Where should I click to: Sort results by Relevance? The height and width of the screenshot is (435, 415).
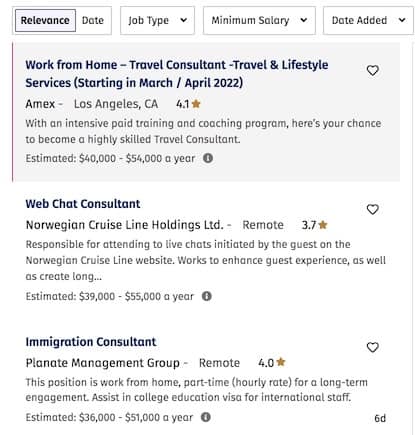coord(45,20)
